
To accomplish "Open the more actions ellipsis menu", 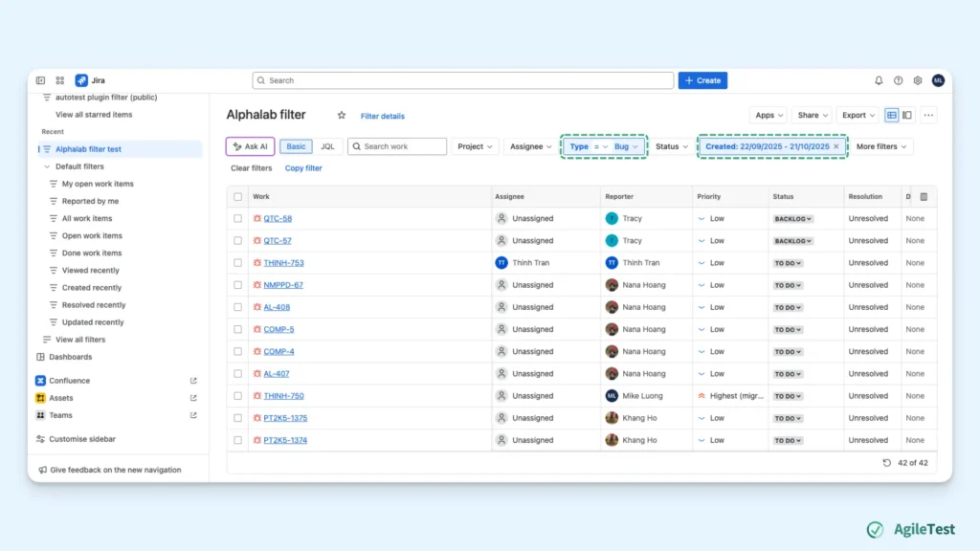I will click(928, 115).
